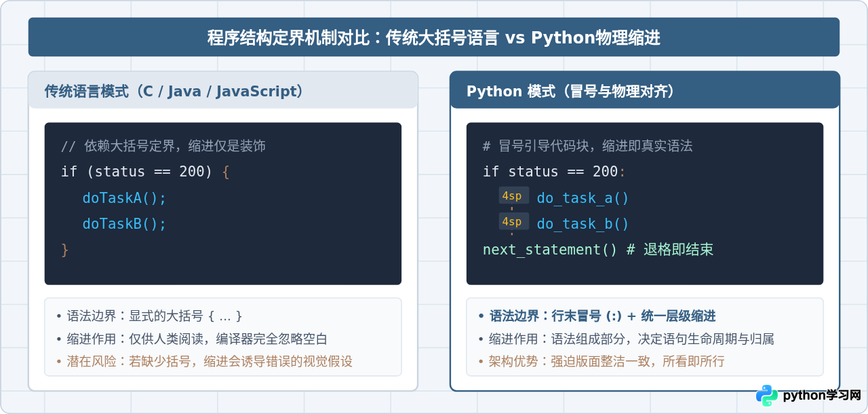Viewport: 868px width, 414px height.
Task: Click the bullet 架构优势:强迫版面整洁一致
Action: [x=601, y=361]
